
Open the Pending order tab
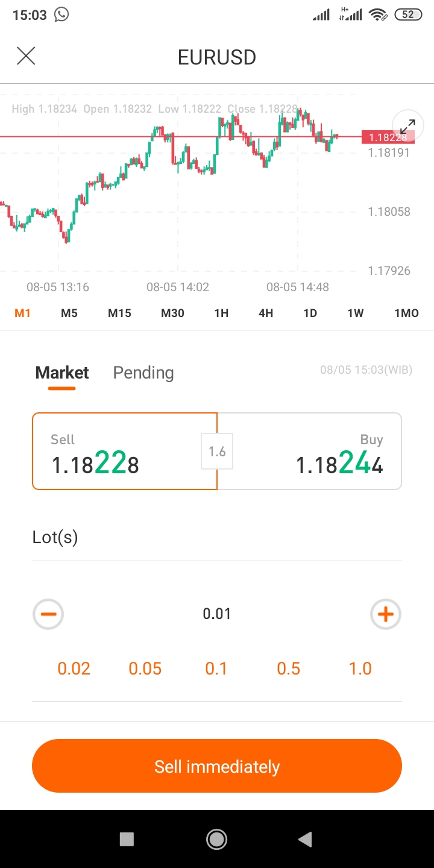[x=143, y=373]
